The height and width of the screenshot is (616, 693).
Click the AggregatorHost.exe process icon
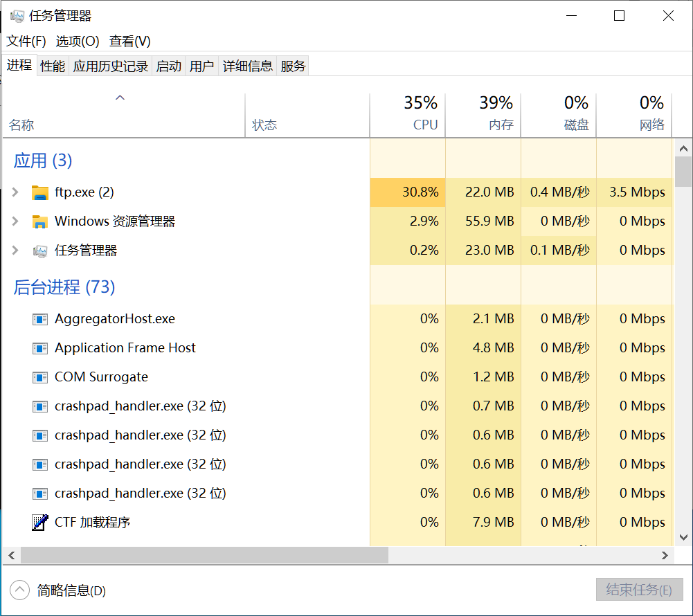point(40,319)
